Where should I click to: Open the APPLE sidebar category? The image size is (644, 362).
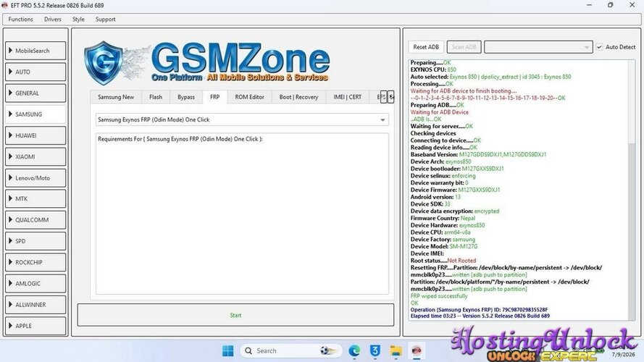35,326
